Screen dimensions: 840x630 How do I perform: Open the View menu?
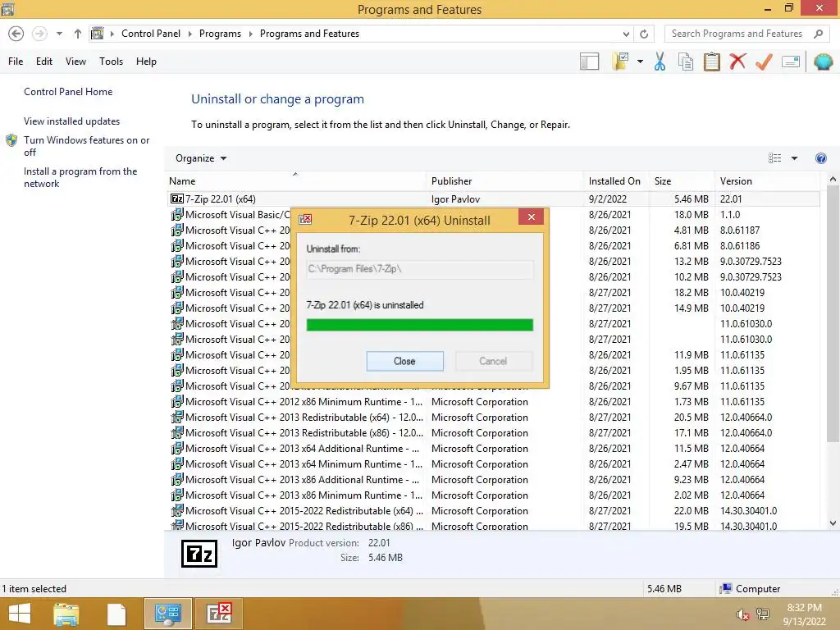[75, 61]
